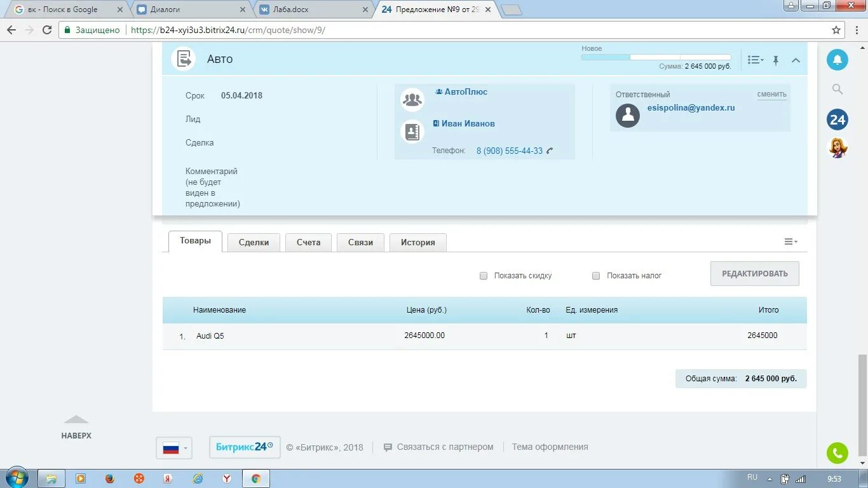868x488 pixels.
Task: Click the 'Общая сумма' total box
Action: click(x=741, y=379)
